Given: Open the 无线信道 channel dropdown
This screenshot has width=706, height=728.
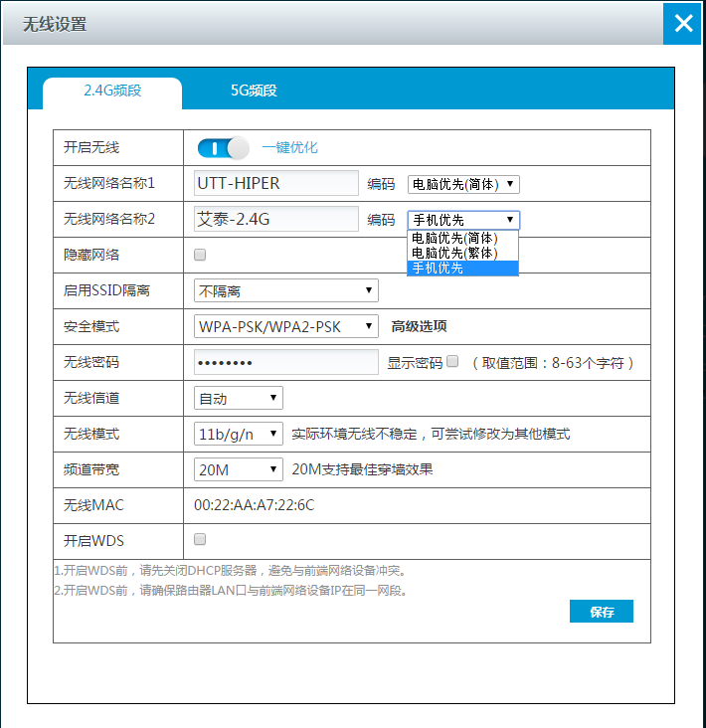Looking at the screenshot, I should click(238, 398).
